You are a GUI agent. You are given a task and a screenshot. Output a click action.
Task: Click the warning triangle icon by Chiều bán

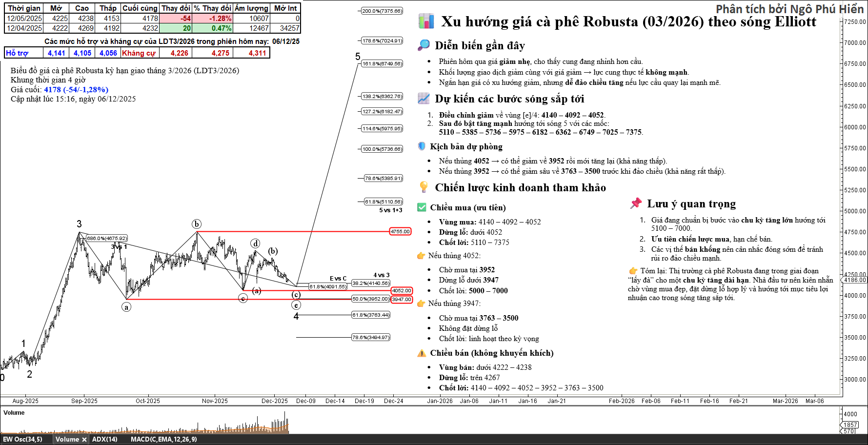tap(422, 353)
